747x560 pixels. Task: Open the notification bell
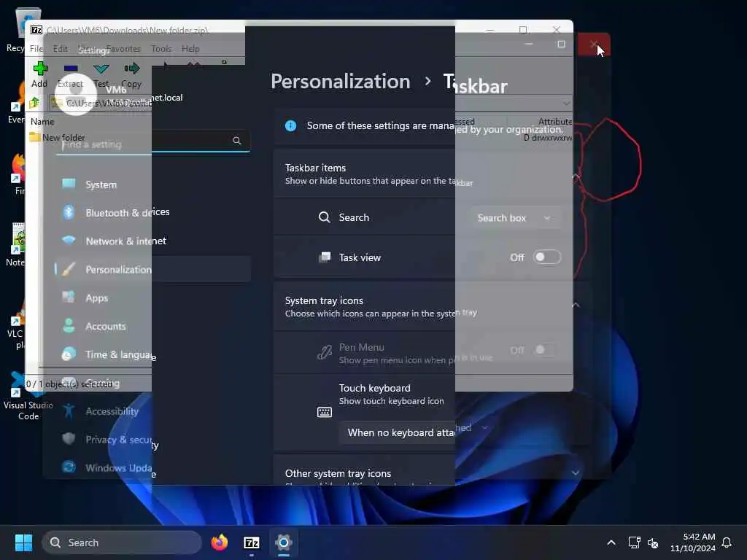tap(727, 542)
